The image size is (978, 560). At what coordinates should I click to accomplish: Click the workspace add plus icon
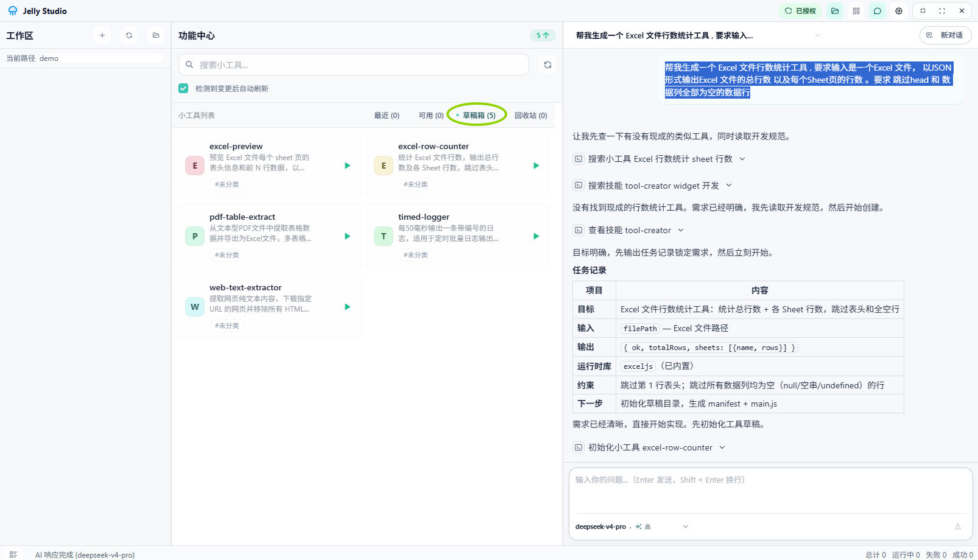(x=102, y=35)
